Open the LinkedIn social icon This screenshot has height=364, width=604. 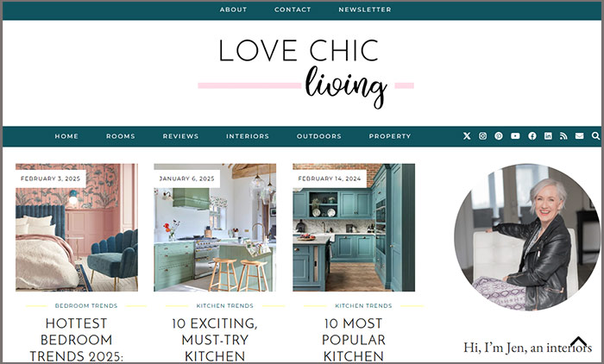point(548,136)
